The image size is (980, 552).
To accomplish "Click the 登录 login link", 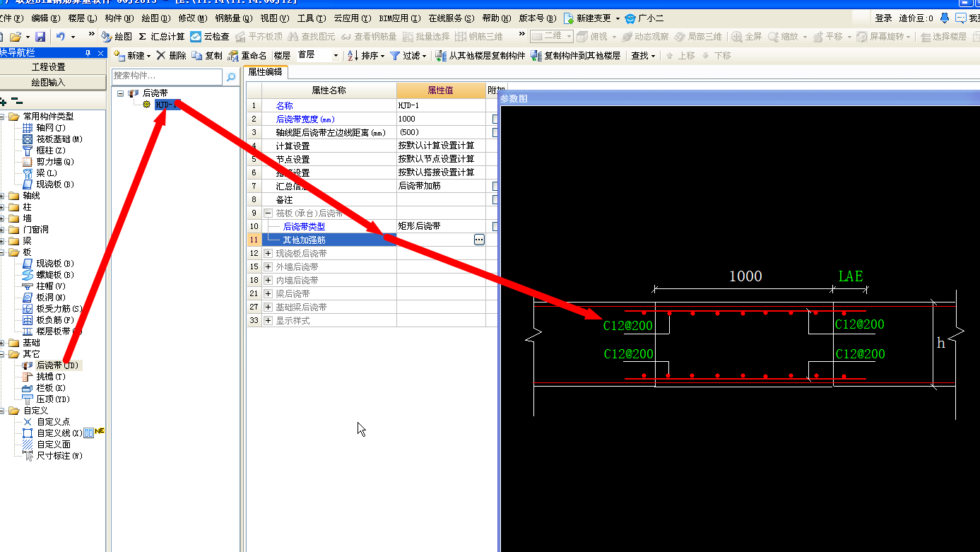I will [883, 18].
